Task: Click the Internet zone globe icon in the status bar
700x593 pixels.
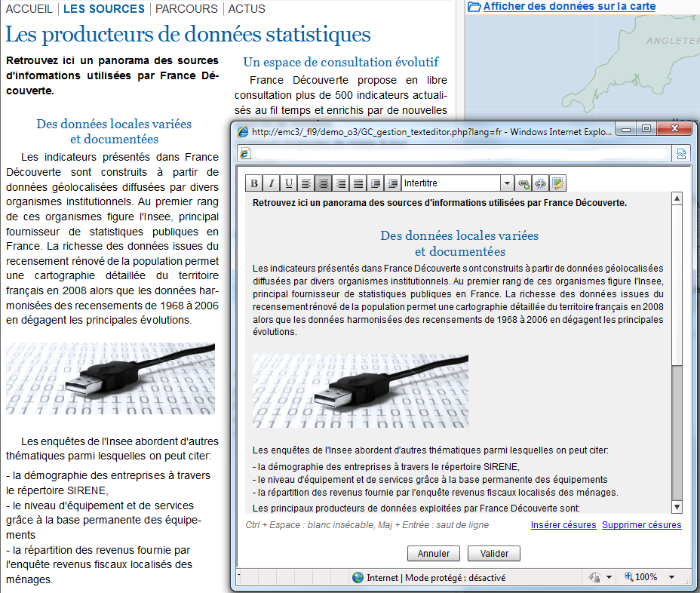Action: click(x=358, y=577)
